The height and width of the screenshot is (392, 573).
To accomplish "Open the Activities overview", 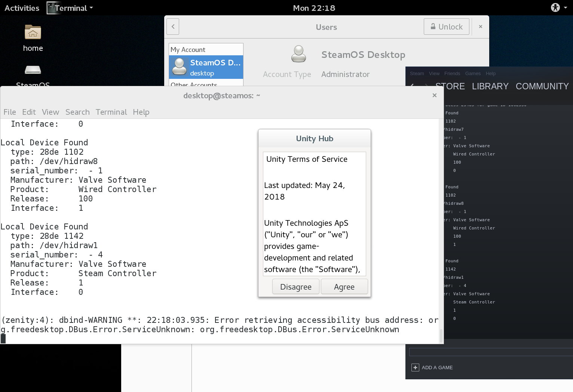I will tap(22, 8).
